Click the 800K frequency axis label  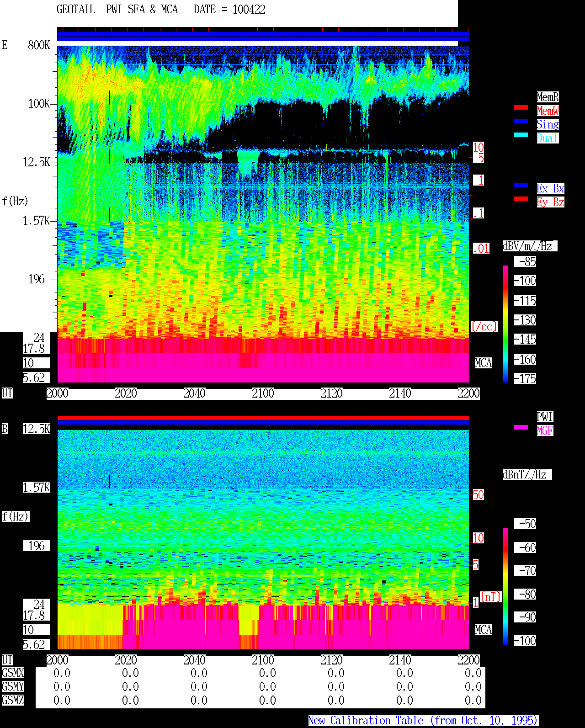click(x=39, y=45)
